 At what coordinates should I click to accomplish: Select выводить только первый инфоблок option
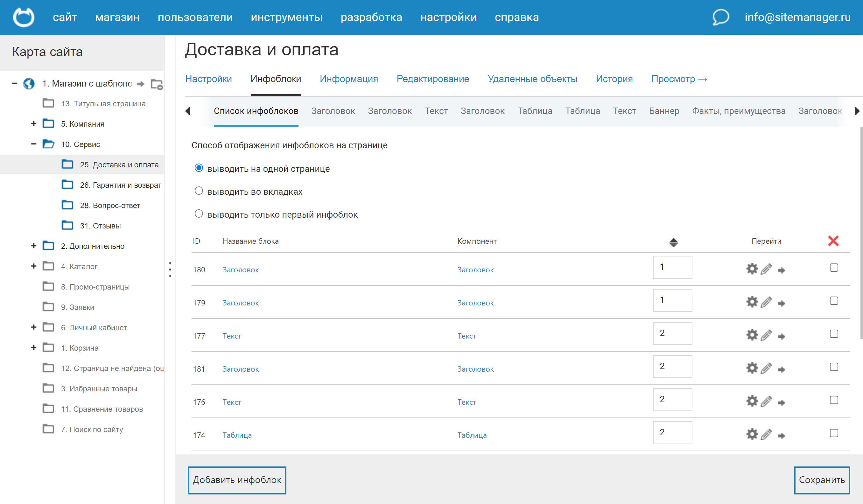(199, 213)
